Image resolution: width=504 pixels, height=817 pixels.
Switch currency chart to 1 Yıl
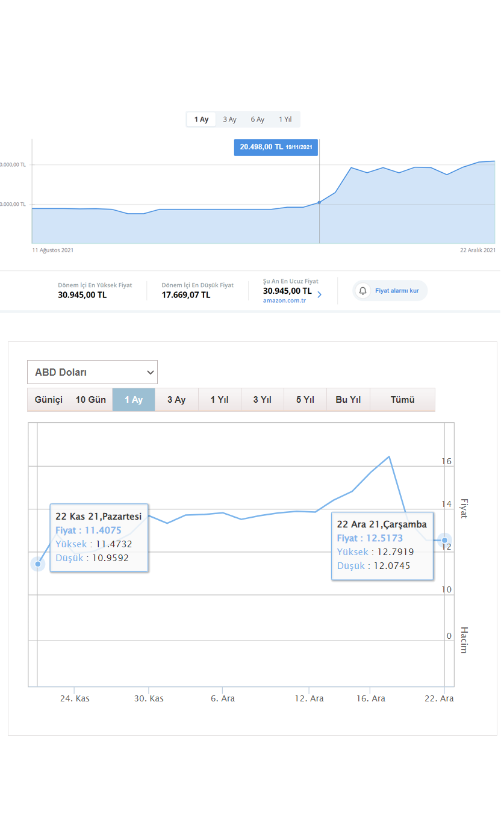(219, 400)
